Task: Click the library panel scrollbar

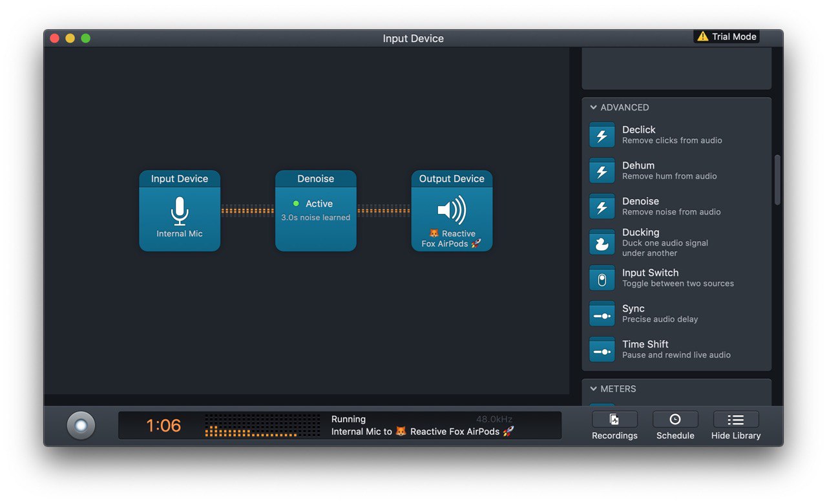Action: 777,180
